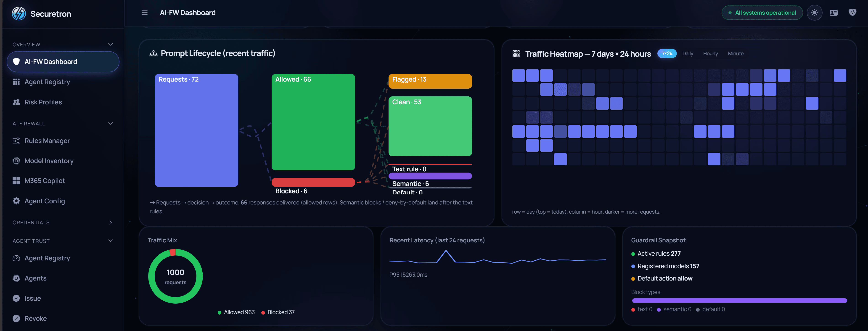This screenshot has height=331, width=868.
Task: Click the purple Block types progress bar
Action: click(x=739, y=301)
